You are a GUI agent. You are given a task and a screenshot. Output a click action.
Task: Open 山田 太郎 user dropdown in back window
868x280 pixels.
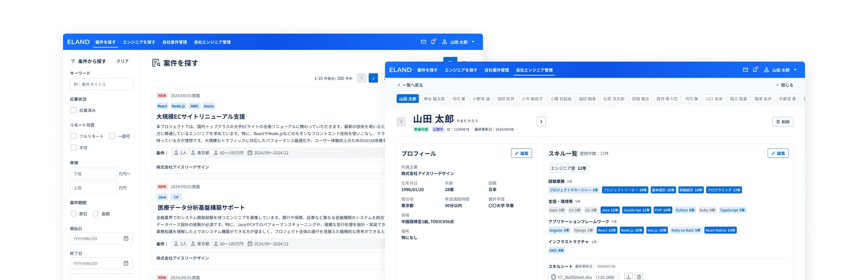coord(458,42)
